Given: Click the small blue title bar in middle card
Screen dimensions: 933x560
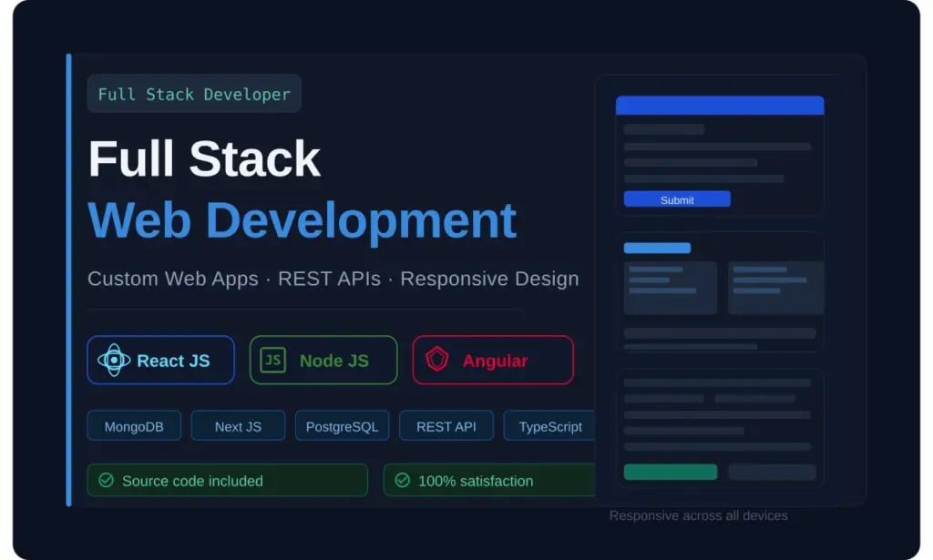Looking at the screenshot, I should click(657, 248).
